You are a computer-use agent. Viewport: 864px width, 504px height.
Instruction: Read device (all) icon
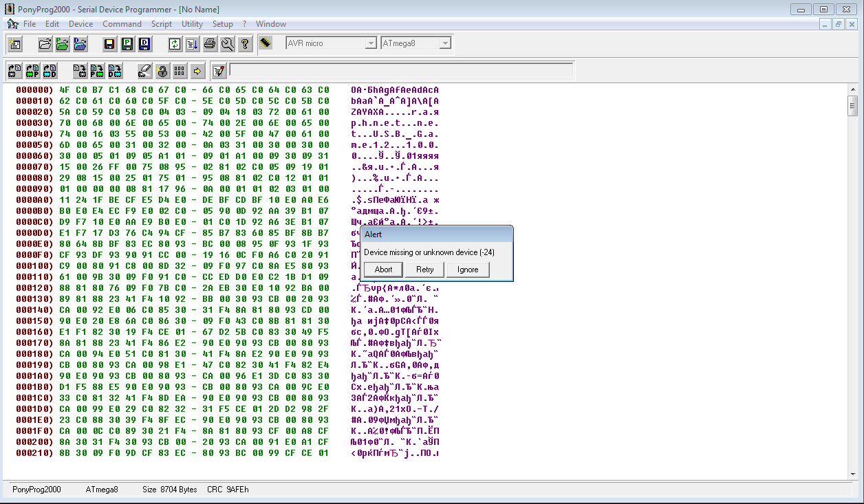click(14, 70)
